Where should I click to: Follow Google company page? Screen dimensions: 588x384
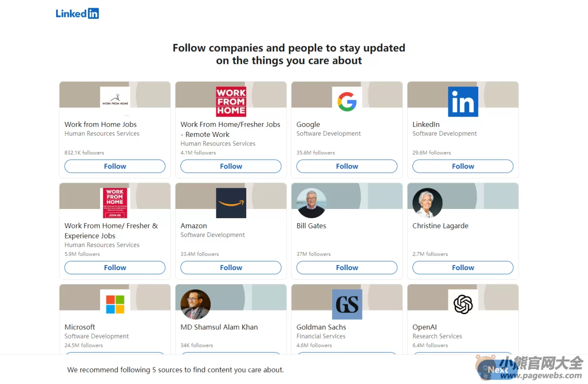347,166
